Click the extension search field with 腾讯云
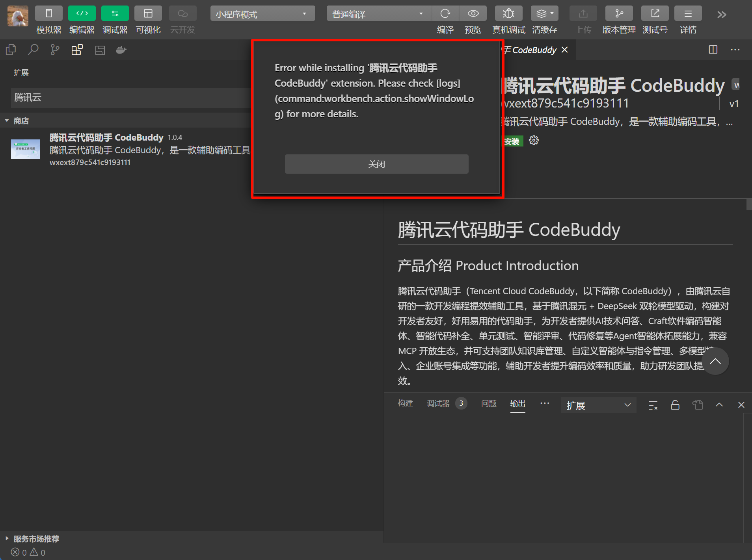 tap(130, 98)
